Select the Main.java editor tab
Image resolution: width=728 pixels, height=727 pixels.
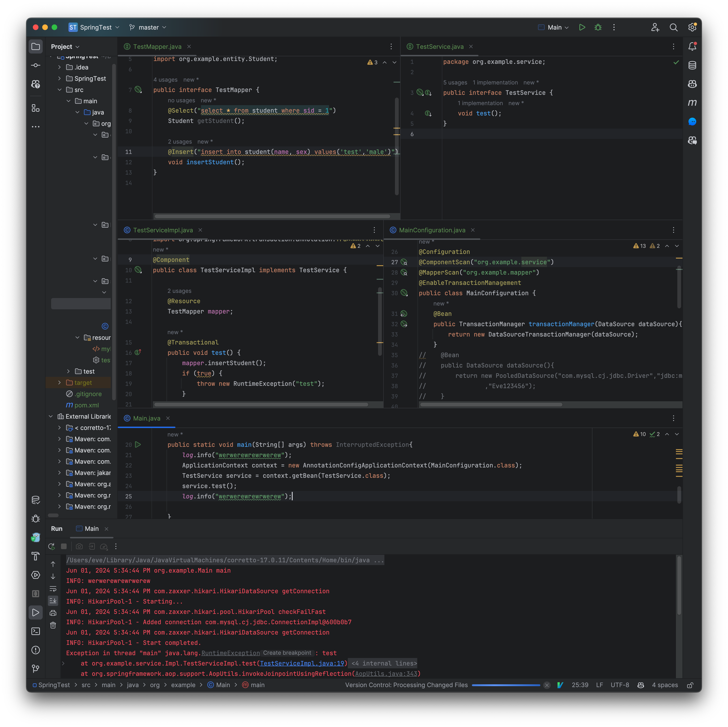tap(147, 418)
